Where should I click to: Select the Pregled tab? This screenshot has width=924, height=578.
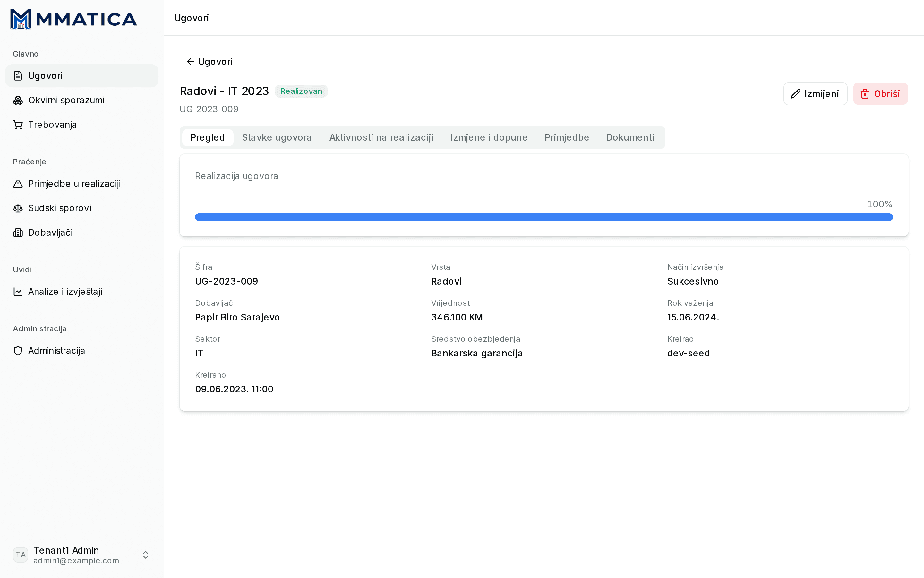(x=208, y=138)
